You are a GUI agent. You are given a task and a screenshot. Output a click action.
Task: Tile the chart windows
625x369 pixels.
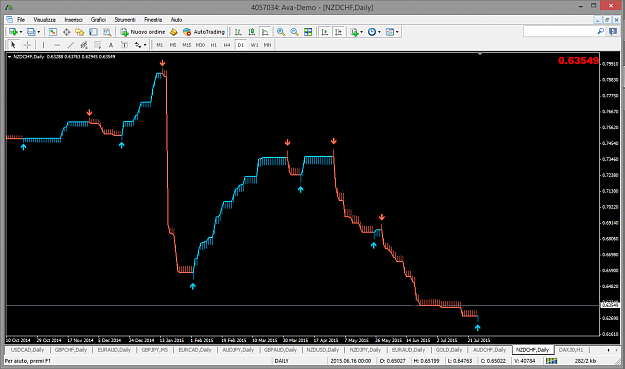click(308, 32)
